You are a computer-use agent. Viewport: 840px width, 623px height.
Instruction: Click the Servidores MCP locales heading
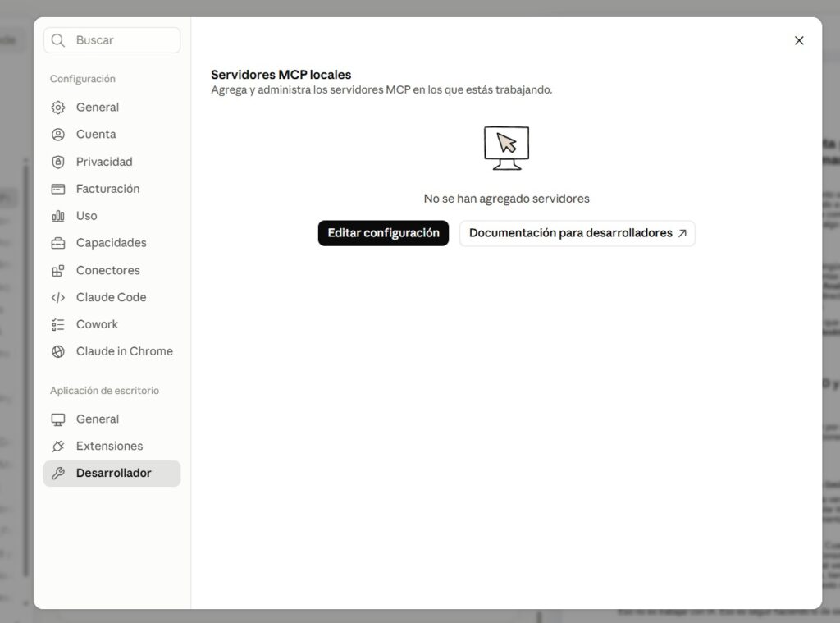[x=281, y=75]
